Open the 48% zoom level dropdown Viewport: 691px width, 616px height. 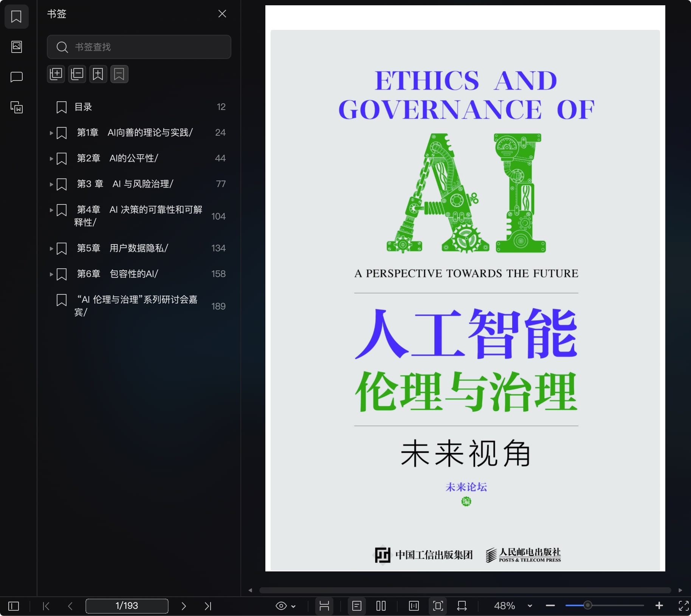[530, 606]
